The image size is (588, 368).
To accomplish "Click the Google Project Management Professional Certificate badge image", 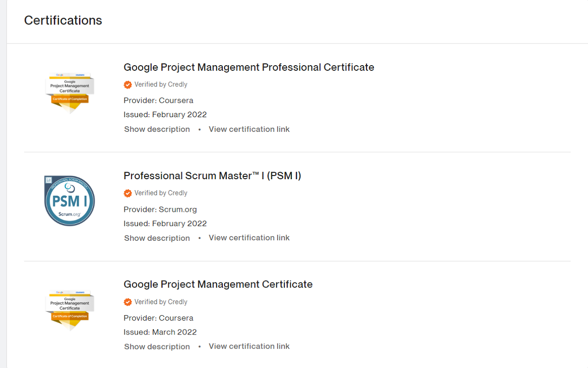I will (x=70, y=92).
